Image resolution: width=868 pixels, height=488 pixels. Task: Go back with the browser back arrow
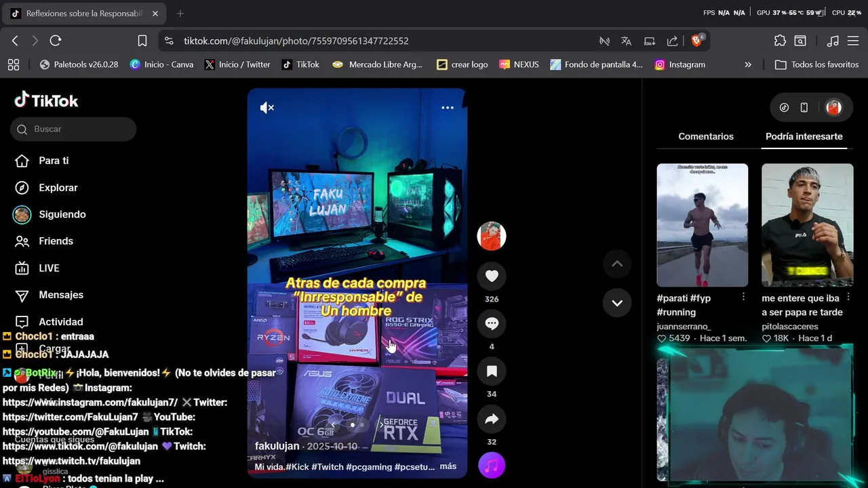tap(15, 41)
